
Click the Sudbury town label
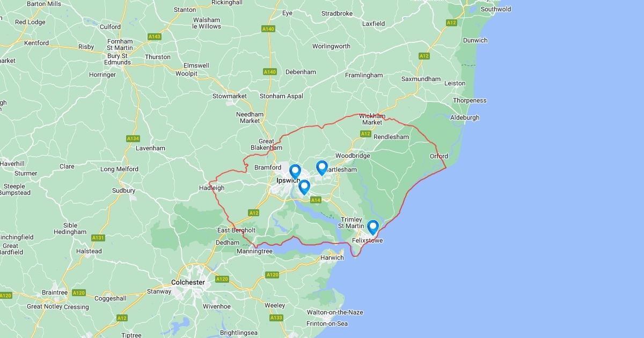click(123, 190)
